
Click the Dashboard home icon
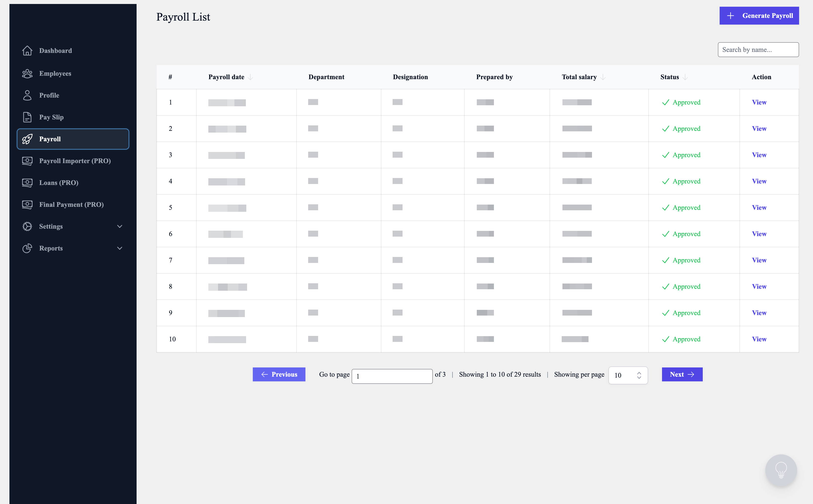point(27,51)
